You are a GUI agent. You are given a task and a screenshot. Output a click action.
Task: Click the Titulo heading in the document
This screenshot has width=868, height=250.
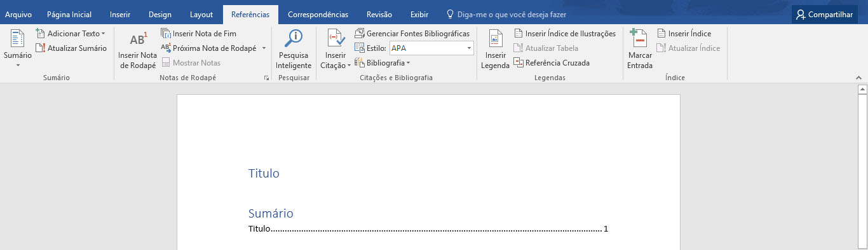(x=264, y=173)
